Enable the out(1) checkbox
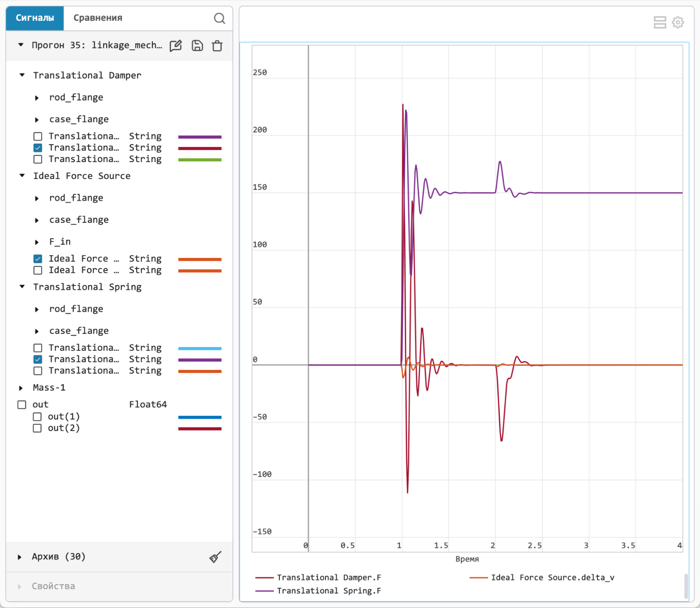The image size is (700, 608). 37,417
